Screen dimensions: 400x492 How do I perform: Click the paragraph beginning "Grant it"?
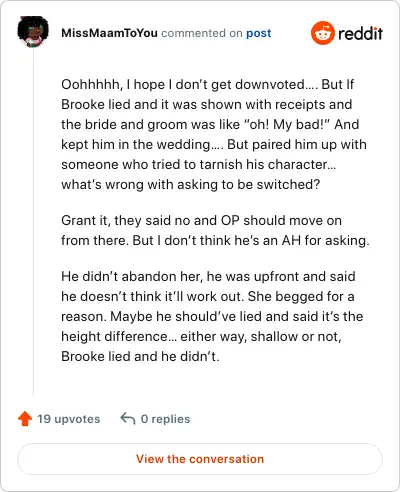(x=215, y=230)
